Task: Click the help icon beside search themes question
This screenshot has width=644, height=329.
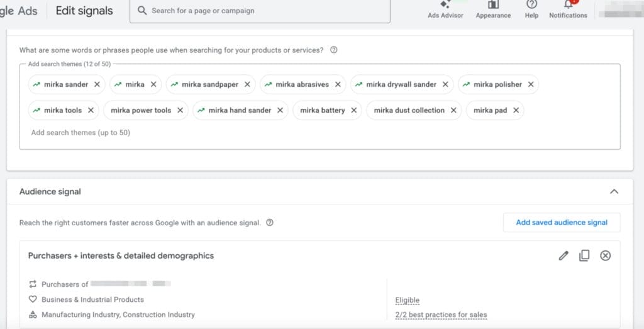Action: tap(334, 50)
